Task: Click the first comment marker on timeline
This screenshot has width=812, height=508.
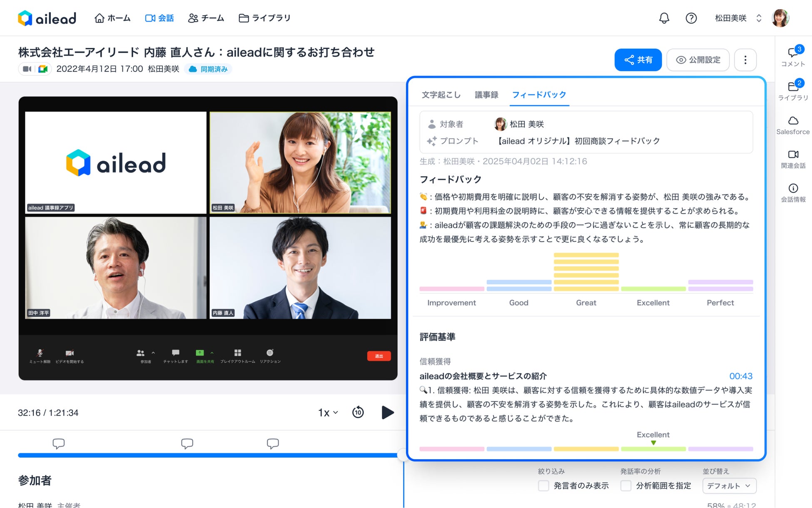Action: (x=59, y=443)
